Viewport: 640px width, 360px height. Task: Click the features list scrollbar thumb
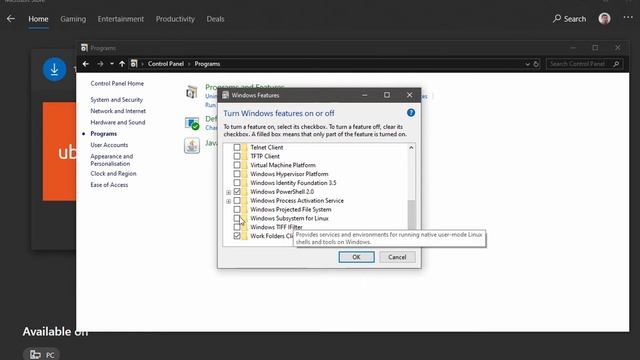click(411, 215)
